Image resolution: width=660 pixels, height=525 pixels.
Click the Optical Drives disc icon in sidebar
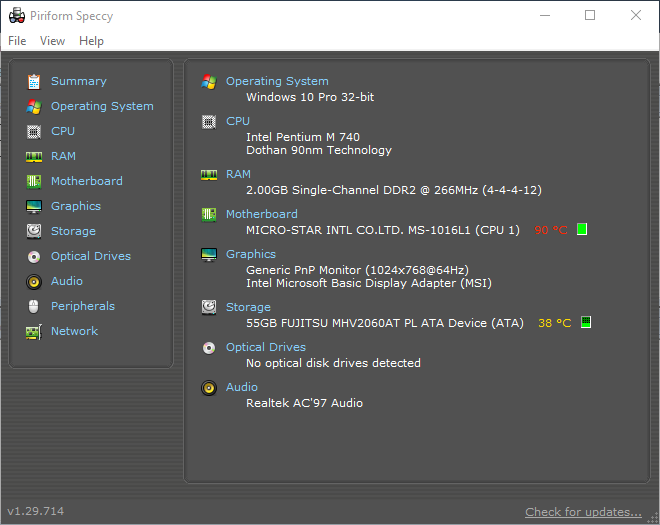tap(34, 256)
